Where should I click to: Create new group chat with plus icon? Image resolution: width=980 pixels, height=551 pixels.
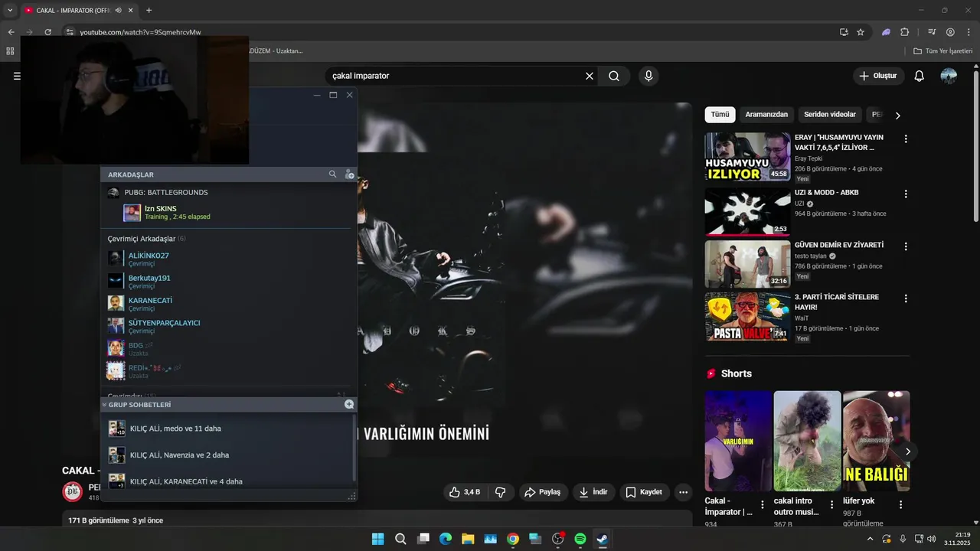pyautogui.click(x=349, y=404)
